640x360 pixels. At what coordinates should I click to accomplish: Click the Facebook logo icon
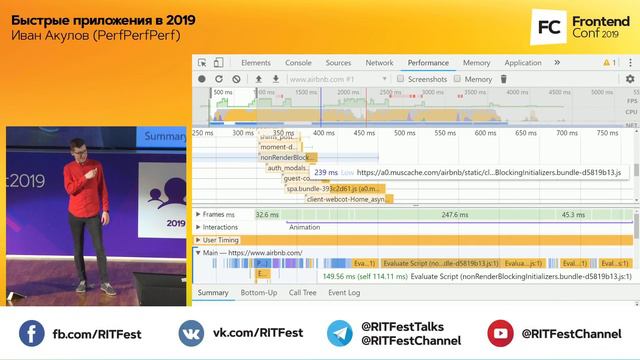[31, 333]
